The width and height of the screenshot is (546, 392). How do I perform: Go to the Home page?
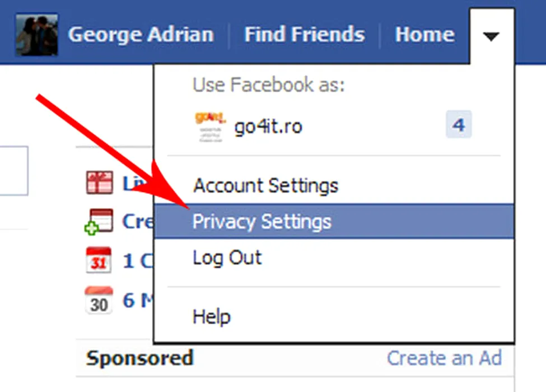[424, 35]
